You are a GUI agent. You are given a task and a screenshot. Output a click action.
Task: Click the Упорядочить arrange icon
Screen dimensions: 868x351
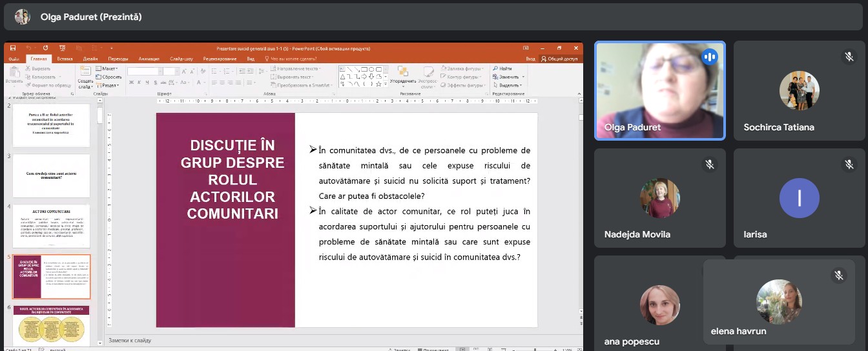tap(403, 72)
